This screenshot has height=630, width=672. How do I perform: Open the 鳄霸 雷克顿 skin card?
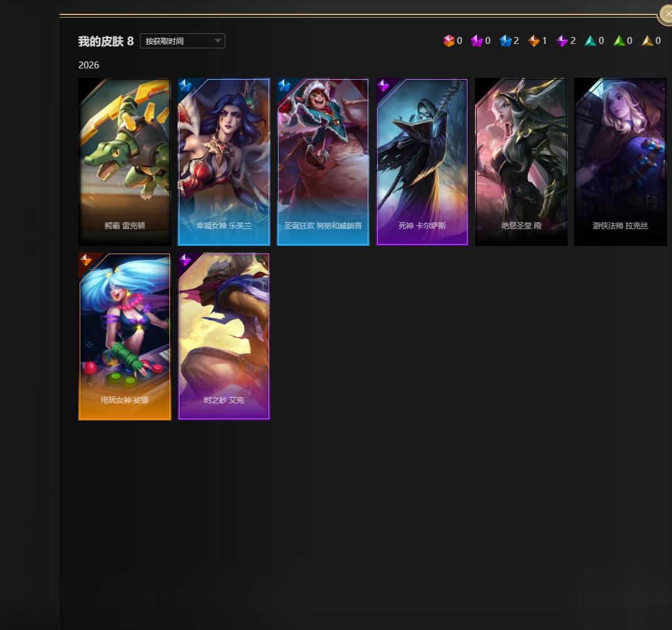pos(125,161)
